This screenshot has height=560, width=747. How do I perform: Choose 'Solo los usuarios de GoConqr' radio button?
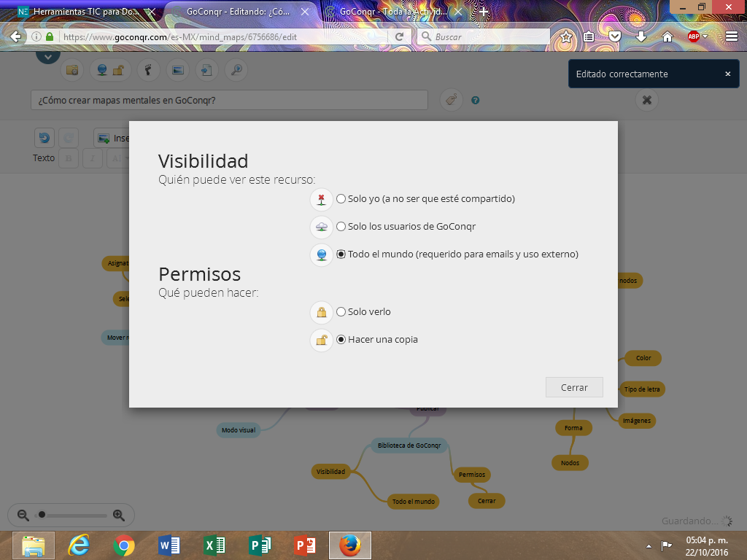click(341, 227)
